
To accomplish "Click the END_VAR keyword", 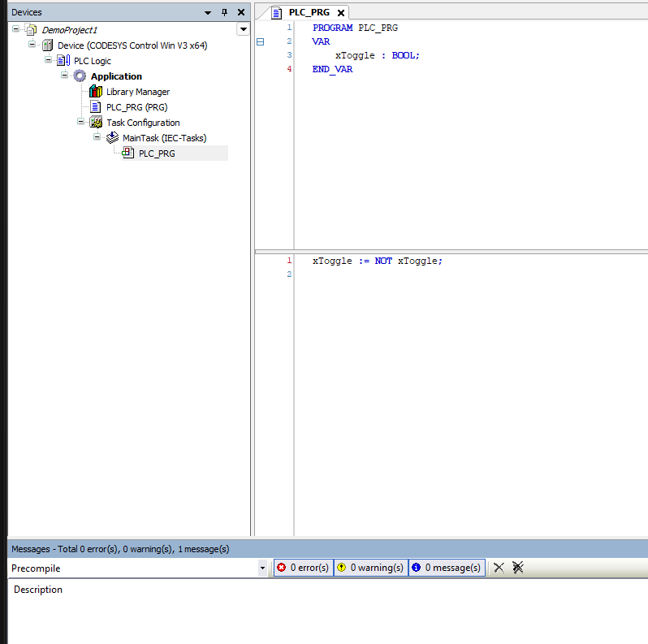I will [333, 69].
